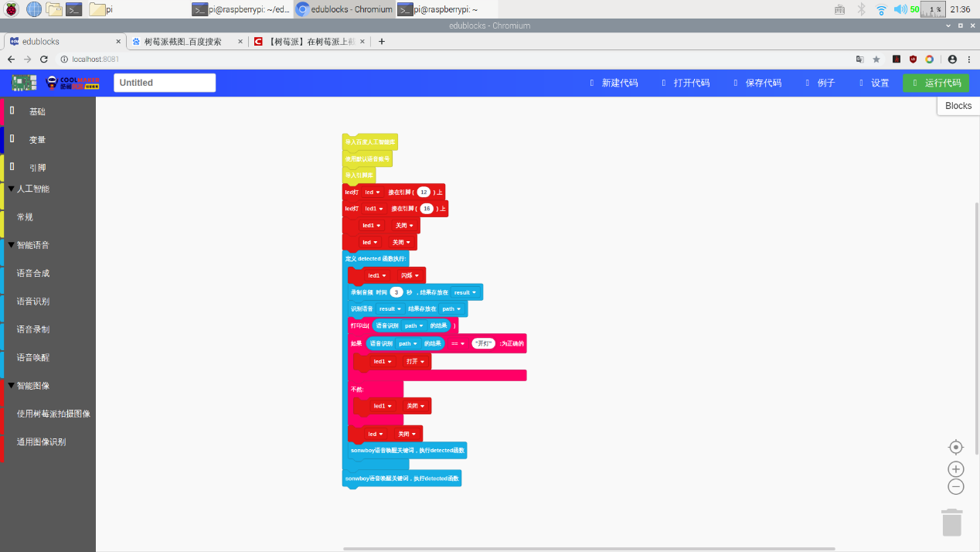This screenshot has width=980, height=552.
Task: Open led dropdown in pin 12 block
Action: [373, 192]
